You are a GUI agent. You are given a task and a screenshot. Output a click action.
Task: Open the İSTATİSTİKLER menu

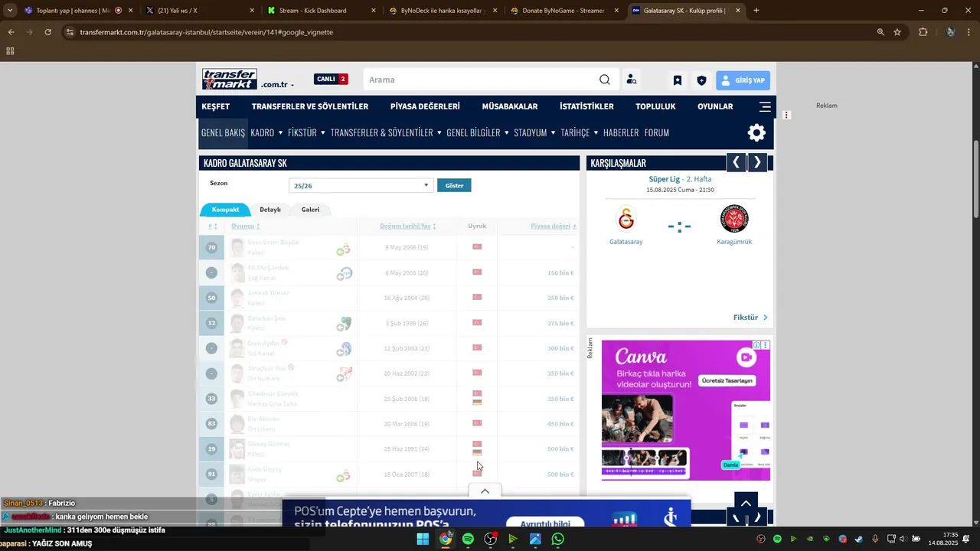click(586, 106)
